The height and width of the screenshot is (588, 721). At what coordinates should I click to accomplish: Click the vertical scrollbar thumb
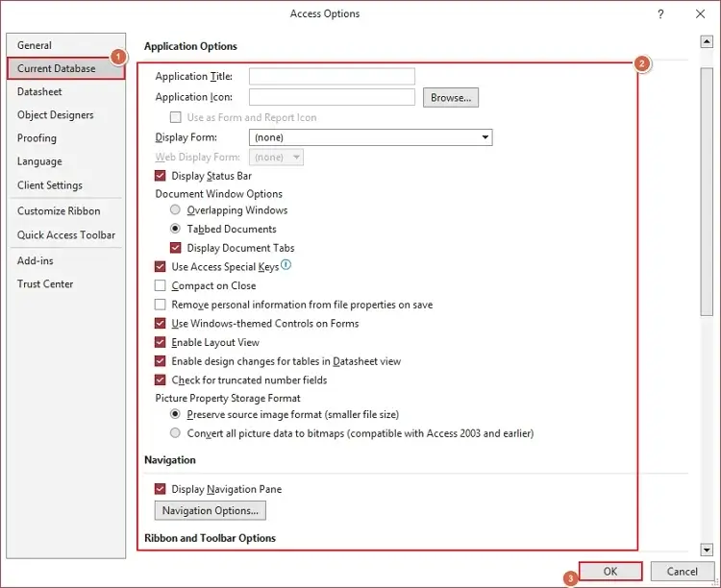(x=707, y=191)
